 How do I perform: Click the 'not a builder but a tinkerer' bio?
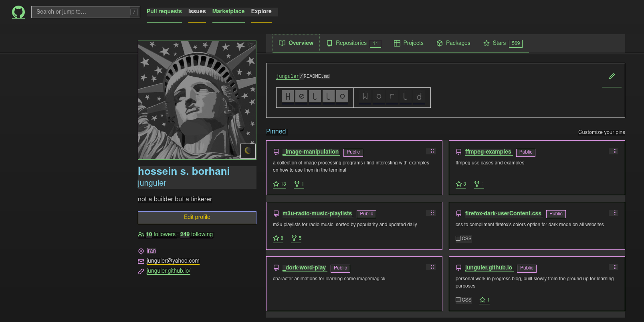coord(175,199)
